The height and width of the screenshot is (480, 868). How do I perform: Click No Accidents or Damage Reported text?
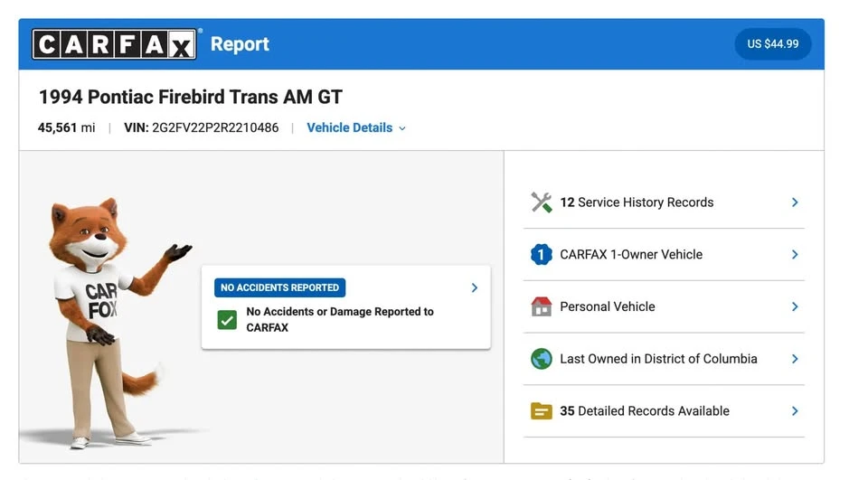point(340,319)
